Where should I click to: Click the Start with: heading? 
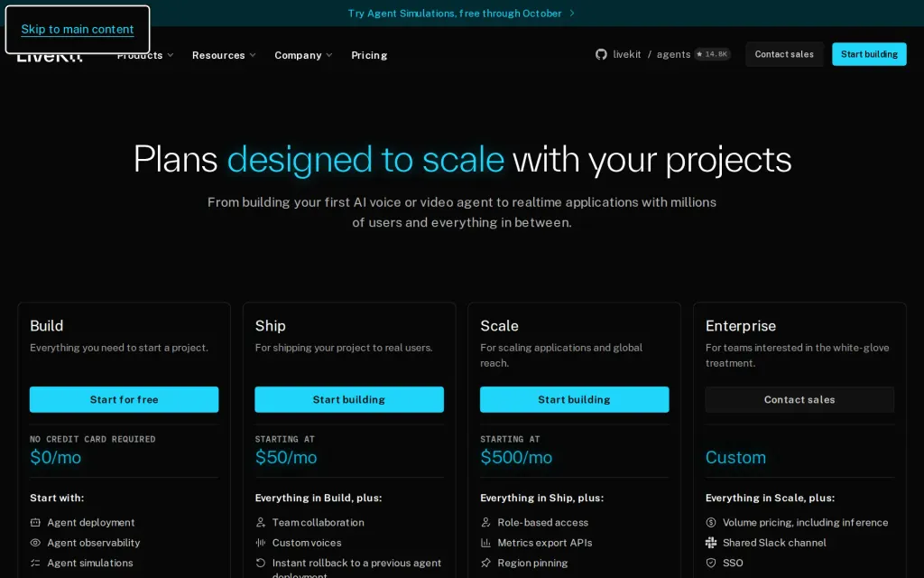coord(57,498)
